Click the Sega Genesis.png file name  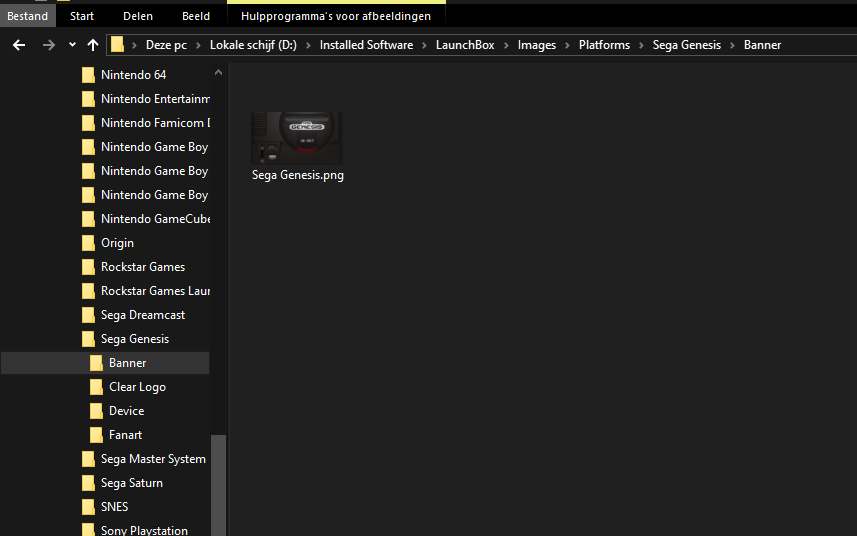[298, 175]
